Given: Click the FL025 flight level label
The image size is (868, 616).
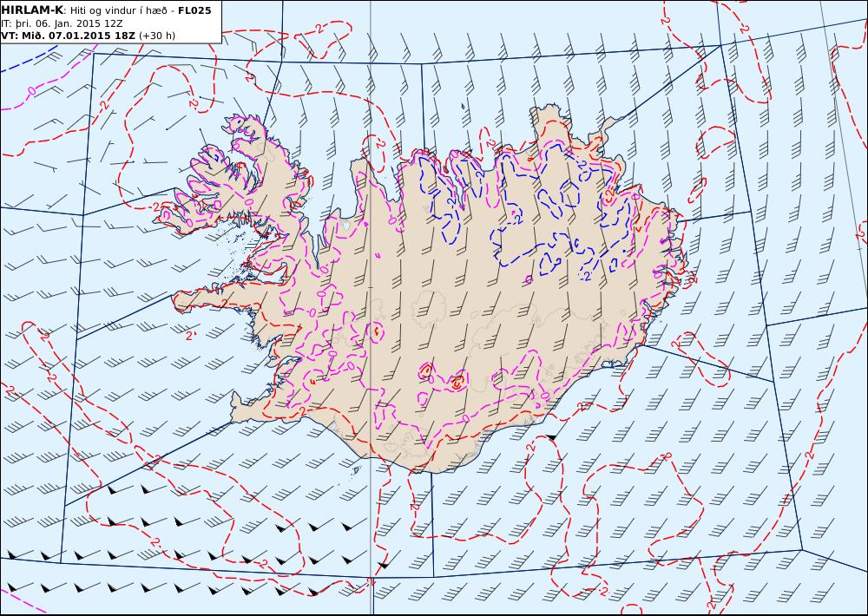Looking at the screenshot, I should coord(194,10).
